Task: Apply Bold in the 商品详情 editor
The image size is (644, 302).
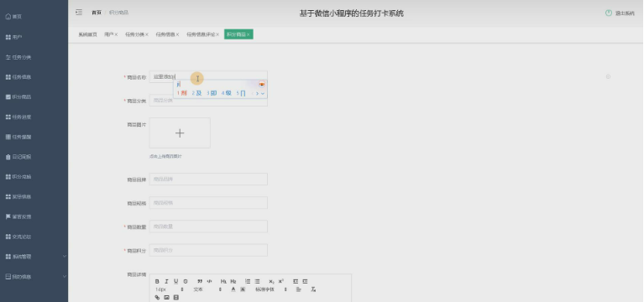Action: (157, 282)
